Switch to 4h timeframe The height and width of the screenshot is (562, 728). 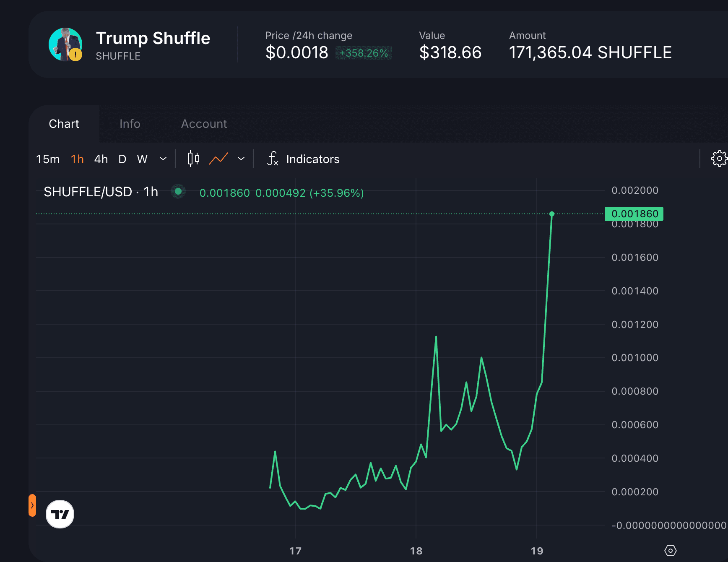(101, 159)
